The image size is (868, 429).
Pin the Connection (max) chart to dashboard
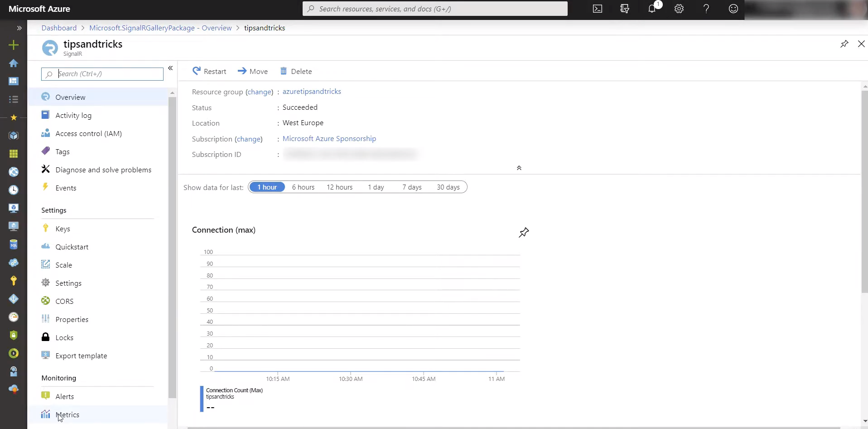(524, 233)
